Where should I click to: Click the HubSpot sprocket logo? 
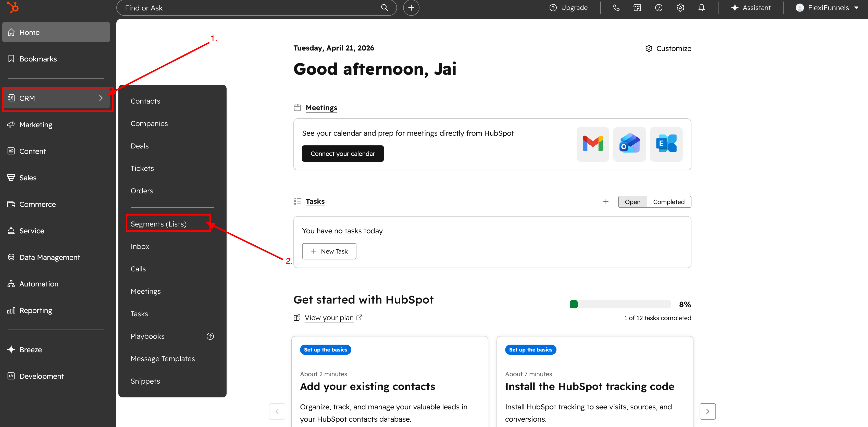[x=13, y=7]
